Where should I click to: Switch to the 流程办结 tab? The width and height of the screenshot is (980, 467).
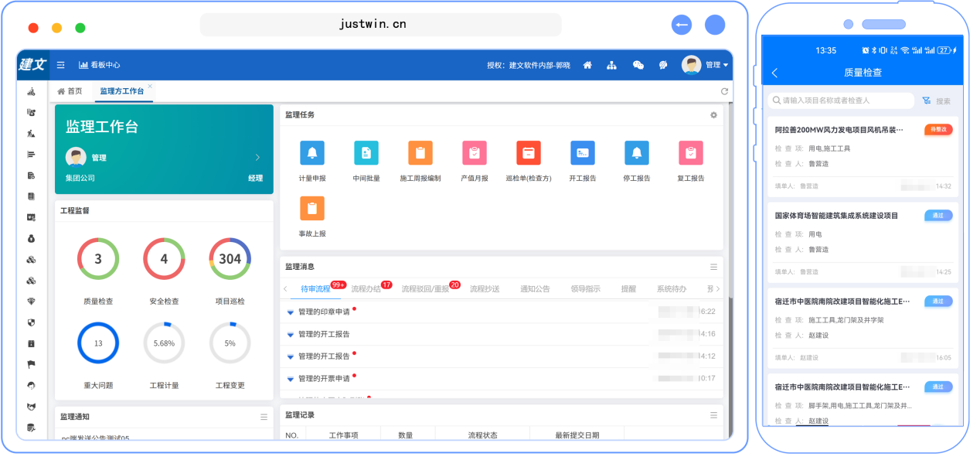coord(366,289)
